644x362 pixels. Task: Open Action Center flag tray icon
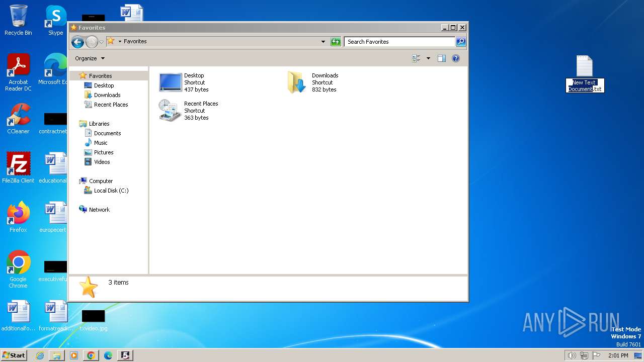coord(596,355)
